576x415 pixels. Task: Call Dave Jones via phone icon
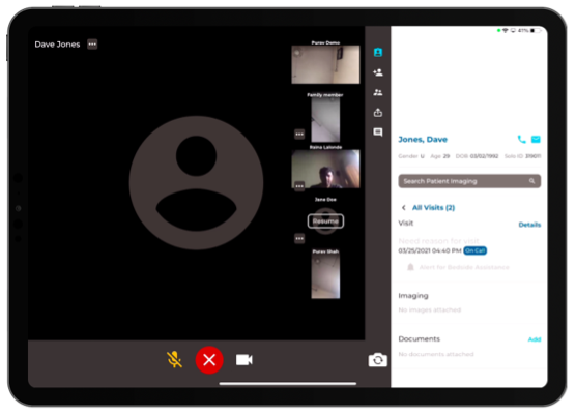click(521, 140)
